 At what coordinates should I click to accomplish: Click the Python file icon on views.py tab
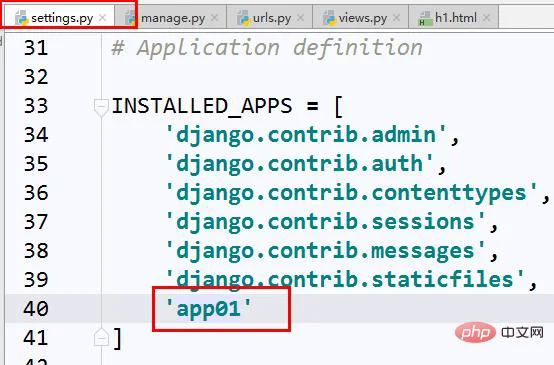[x=329, y=18]
